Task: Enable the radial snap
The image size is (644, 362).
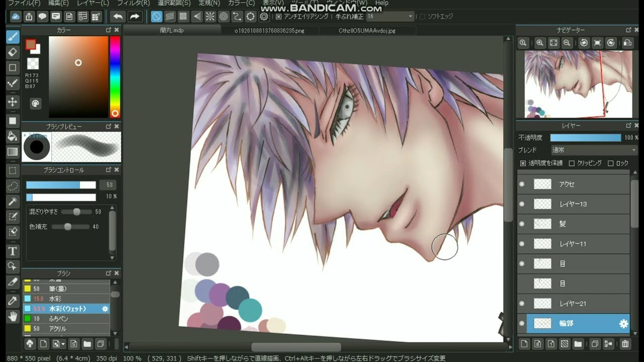Action: 210,17
